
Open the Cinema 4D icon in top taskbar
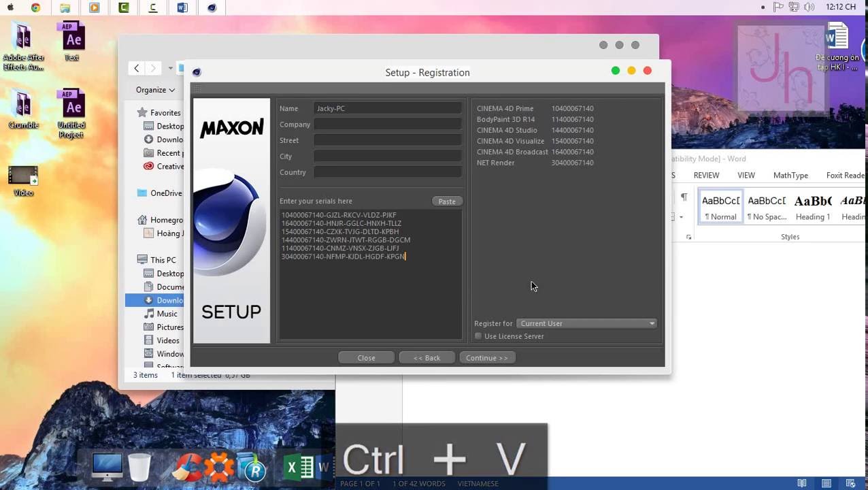[x=212, y=7]
